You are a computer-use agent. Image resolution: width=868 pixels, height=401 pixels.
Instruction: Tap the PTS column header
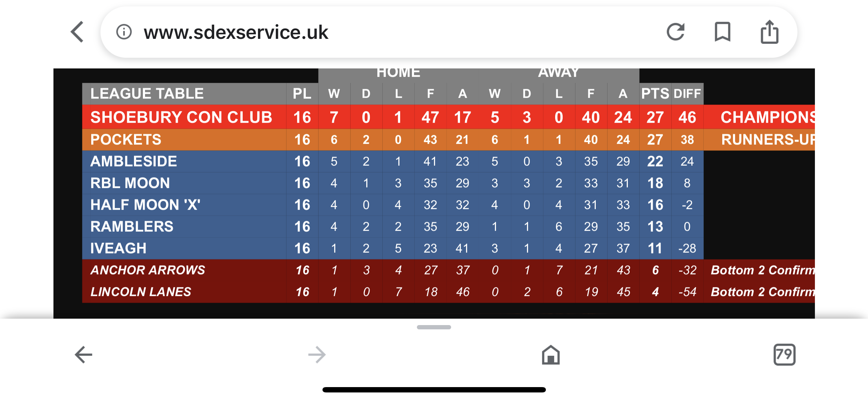[655, 94]
